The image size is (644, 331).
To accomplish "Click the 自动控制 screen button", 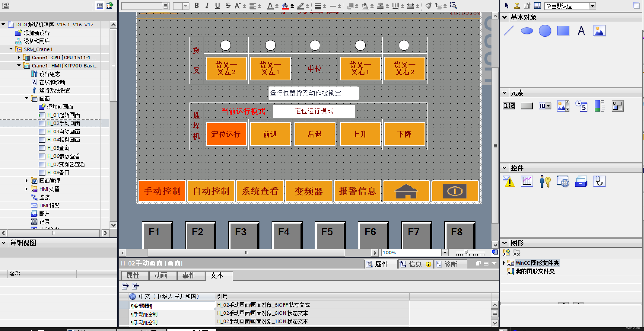I will click(211, 191).
